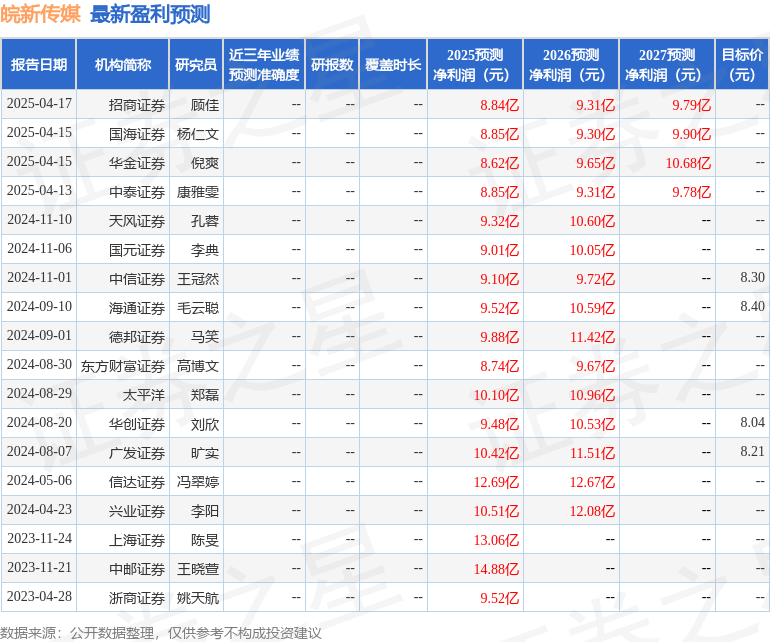
Task: Select researcher 毛云聪 cell
Action: pyautogui.click(x=198, y=308)
